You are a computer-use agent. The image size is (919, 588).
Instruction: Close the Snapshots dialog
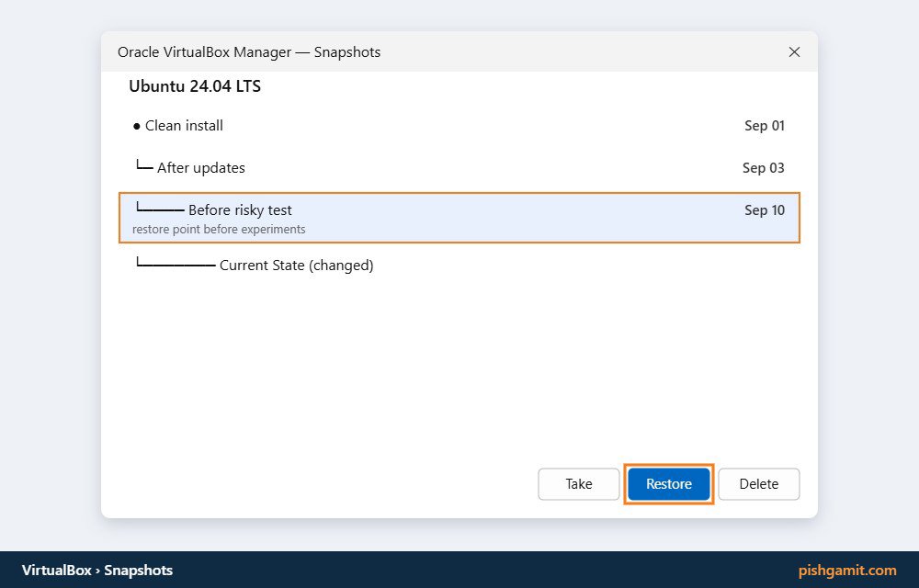(794, 52)
